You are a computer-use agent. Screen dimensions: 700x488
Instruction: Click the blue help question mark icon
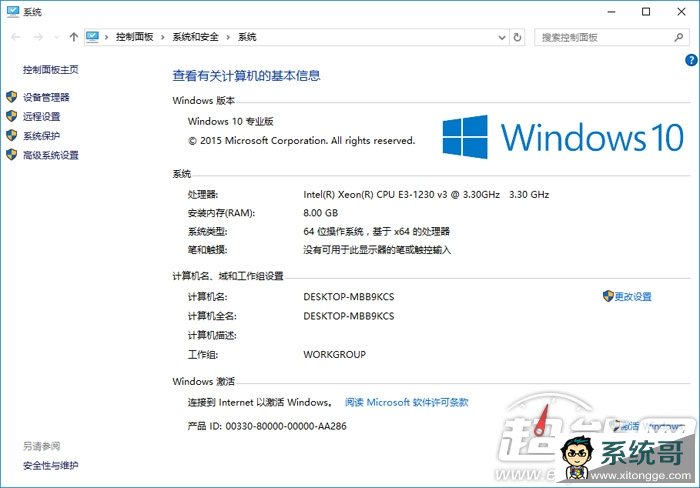pyautogui.click(x=691, y=60)
